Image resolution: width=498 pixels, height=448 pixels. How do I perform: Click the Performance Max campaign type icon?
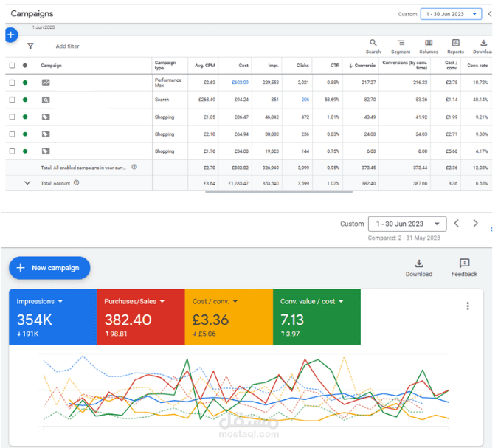pos(46,83)
